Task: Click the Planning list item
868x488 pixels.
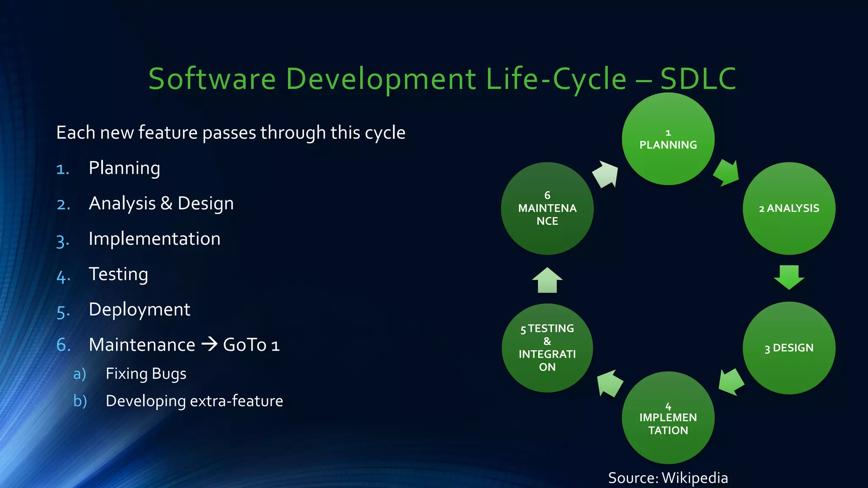Action: pos(124,168)
